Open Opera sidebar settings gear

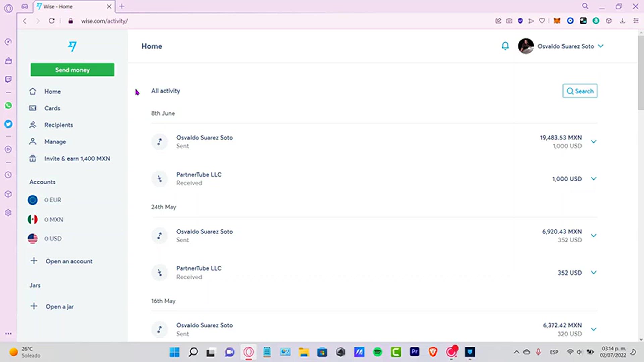[8, 213]
